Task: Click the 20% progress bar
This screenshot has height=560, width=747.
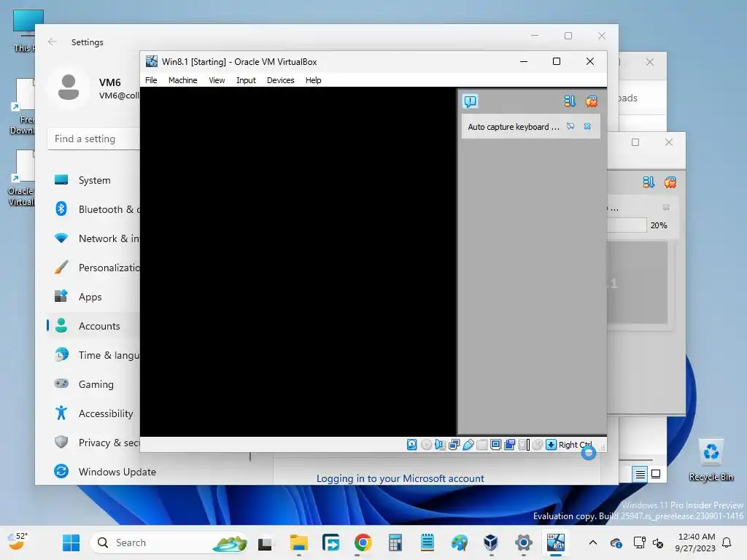Action: click(x=627, y=225)
